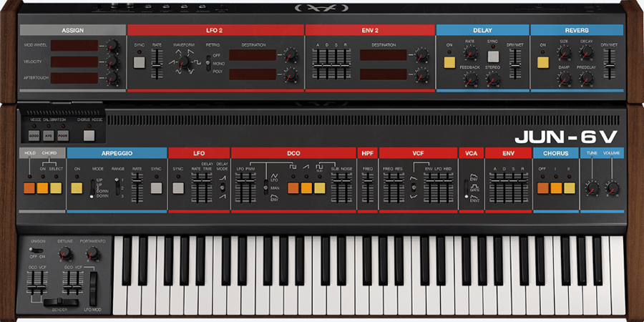Click the second ENV 2 destination amount knob
Image resolution: width=644 pixels, height=322 pixels.
(x=421, y=74)
